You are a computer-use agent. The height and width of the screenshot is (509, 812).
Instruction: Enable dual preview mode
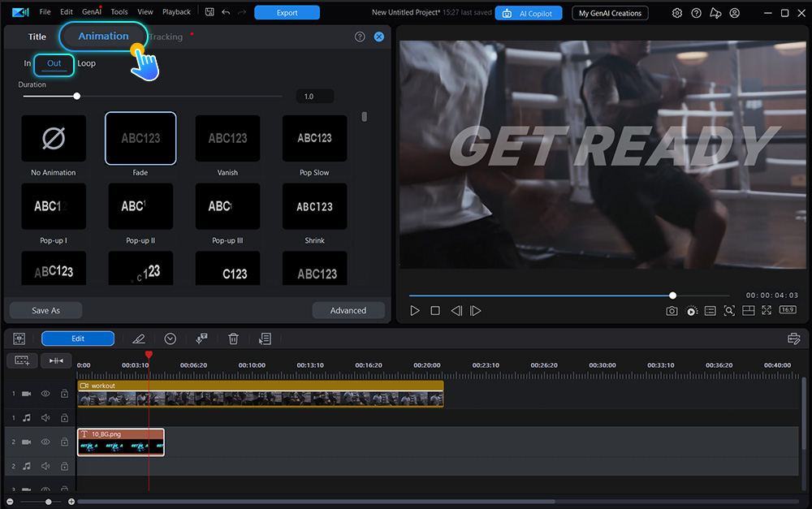(748, 310)
